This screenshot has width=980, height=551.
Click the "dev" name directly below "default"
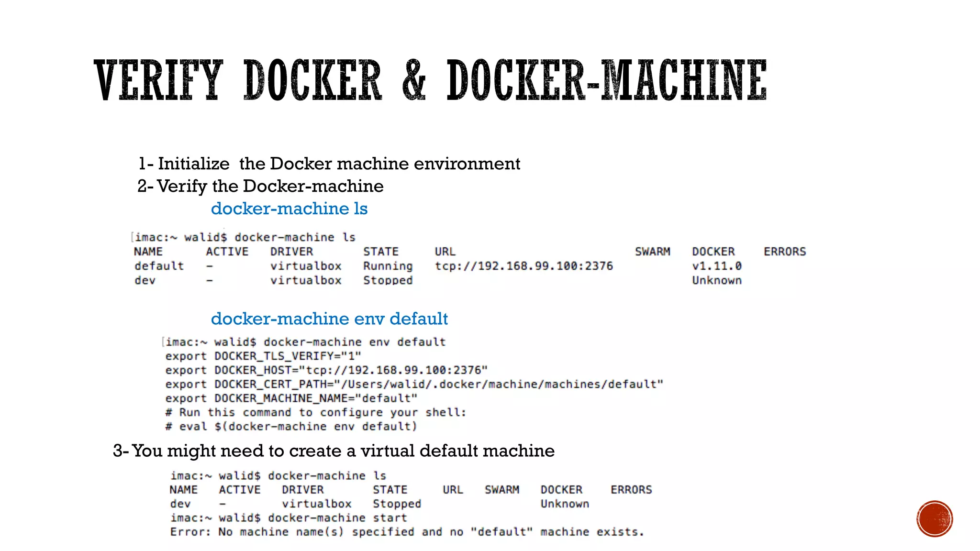pos(145,280)
